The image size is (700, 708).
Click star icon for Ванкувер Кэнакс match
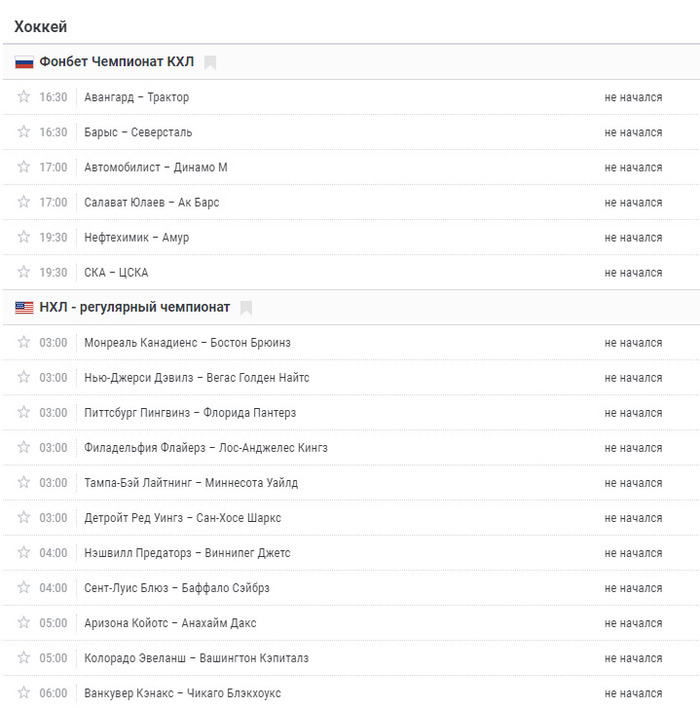tap(23, 693)
